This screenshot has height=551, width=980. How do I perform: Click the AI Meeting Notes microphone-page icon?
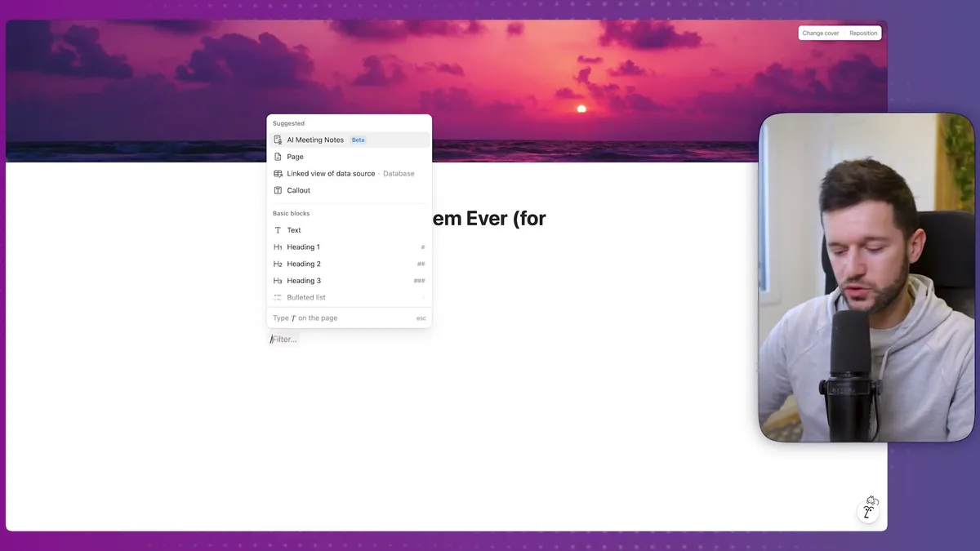click(x=278, y=140)
